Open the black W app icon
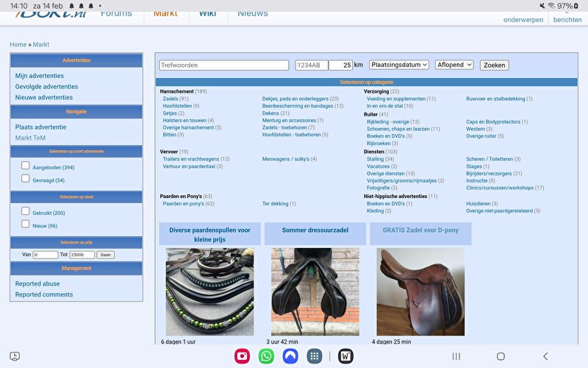Screen dimensions: 588x368 click(x=345, y=356)
